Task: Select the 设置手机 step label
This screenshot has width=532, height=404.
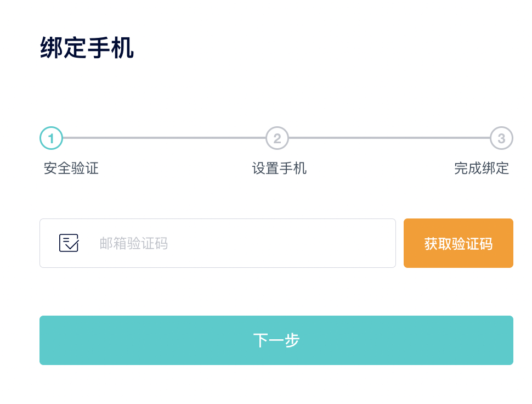Action: [x=279, y=169]
